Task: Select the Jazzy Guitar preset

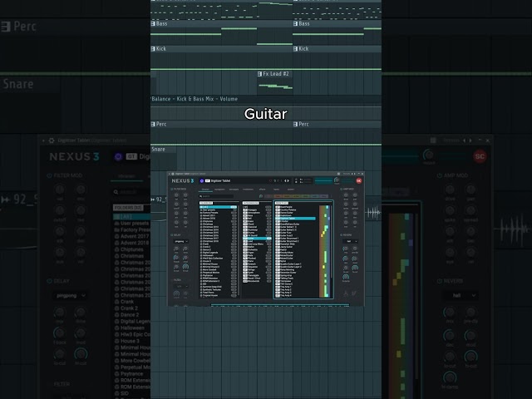Action: 296,247
